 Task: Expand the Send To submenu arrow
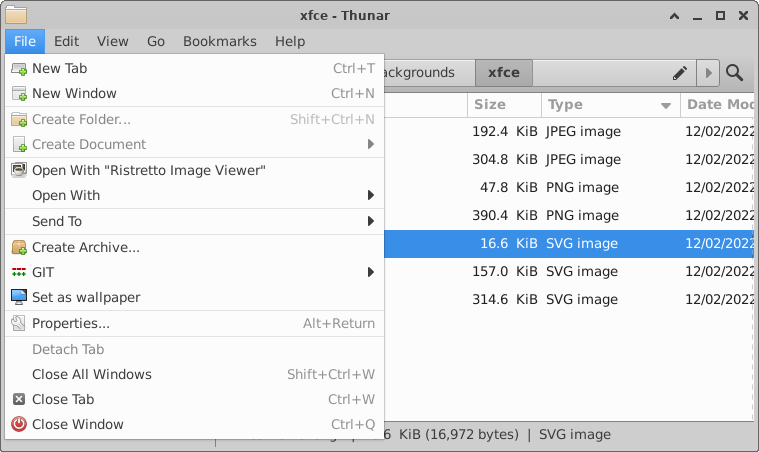(x=371, y=222)
